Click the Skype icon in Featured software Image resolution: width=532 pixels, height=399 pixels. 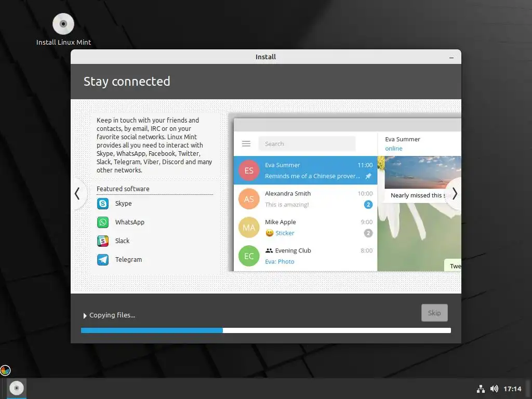[x=103, y=204]
